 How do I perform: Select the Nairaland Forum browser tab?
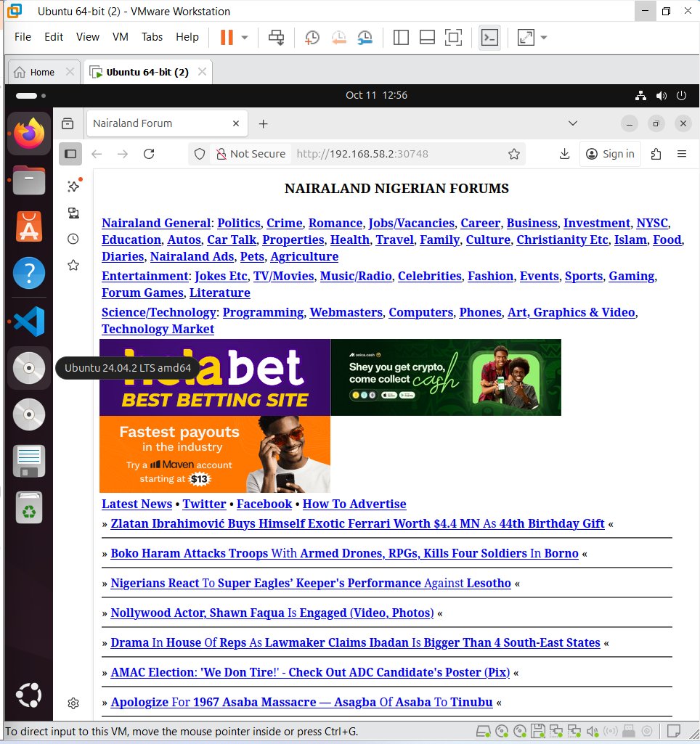tap(167, 123)
